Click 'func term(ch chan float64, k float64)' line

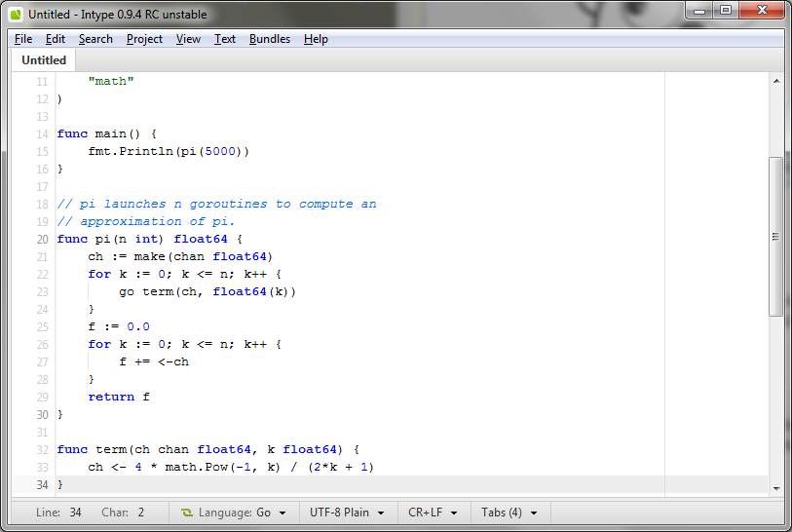(200, 449)
